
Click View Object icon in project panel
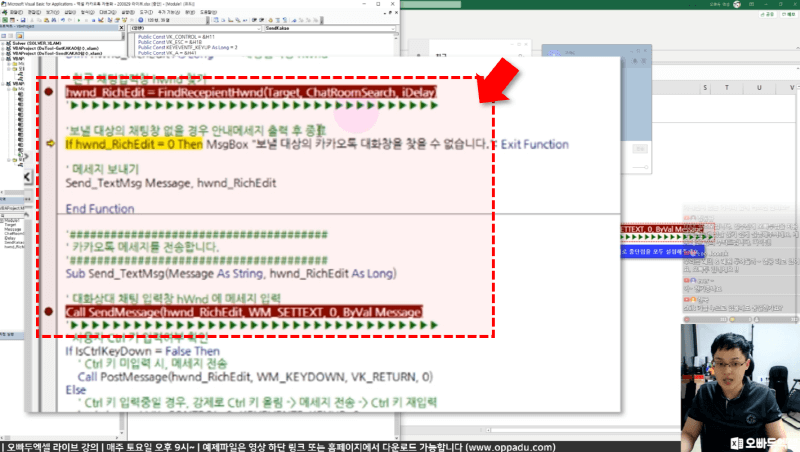(11, 36)
